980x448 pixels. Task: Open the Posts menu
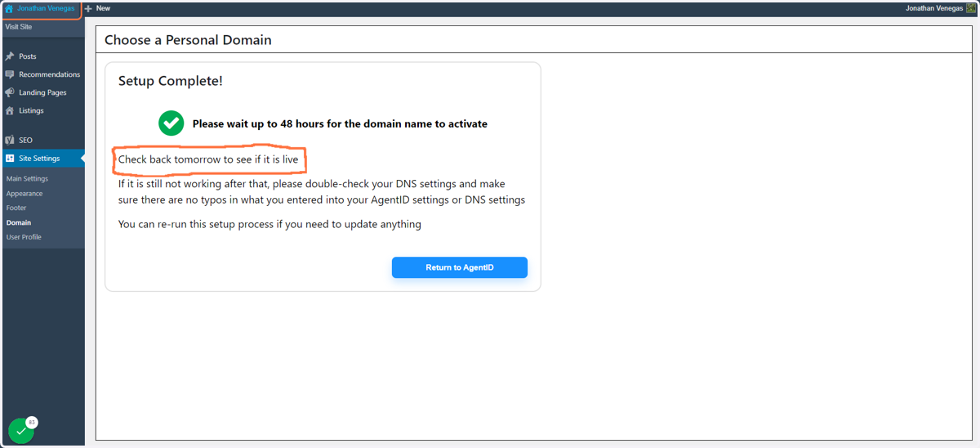coord(28,56)
